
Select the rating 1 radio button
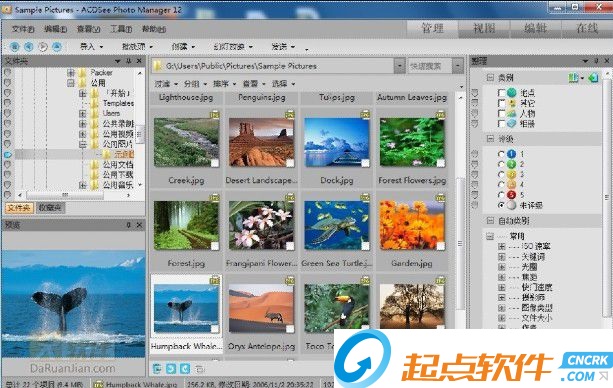coord(501,154)
